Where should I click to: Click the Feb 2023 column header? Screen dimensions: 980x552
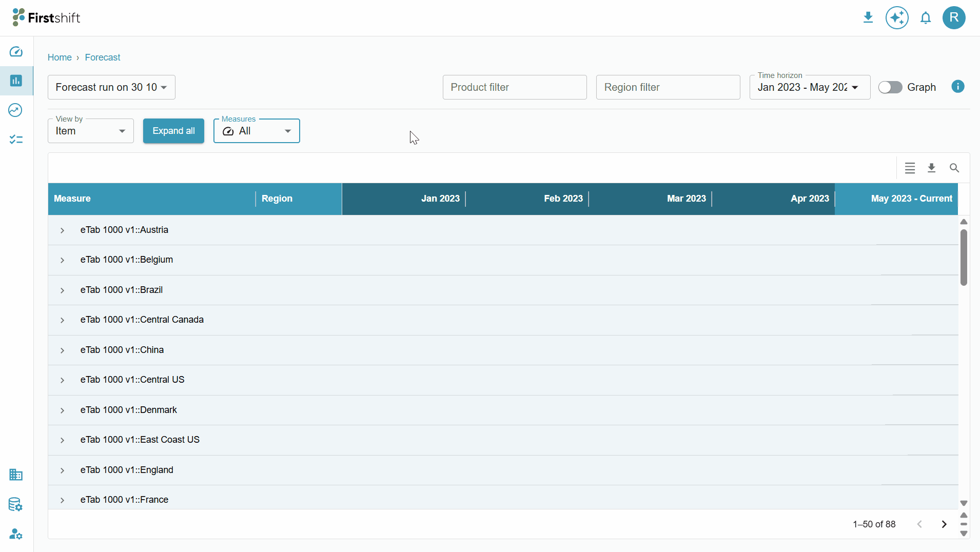[x=527, y=199]
